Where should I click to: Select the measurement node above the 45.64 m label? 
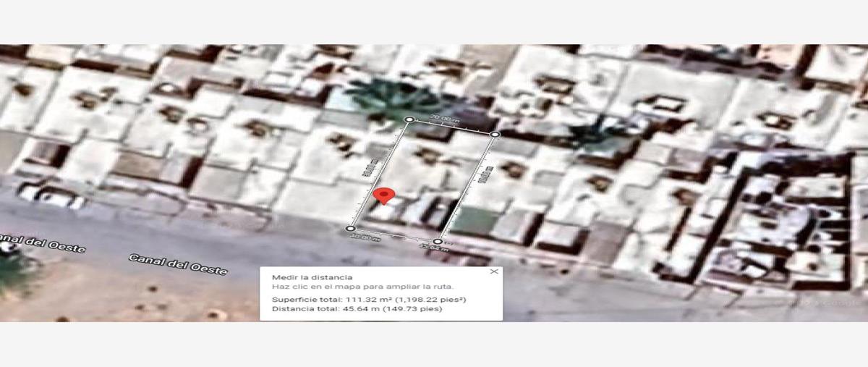[x=438, y=241]
